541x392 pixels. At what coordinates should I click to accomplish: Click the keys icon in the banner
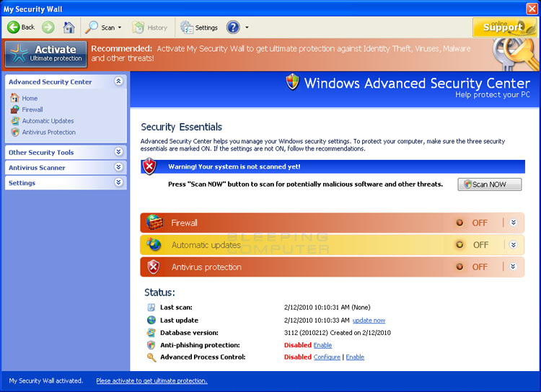(515, 55)
